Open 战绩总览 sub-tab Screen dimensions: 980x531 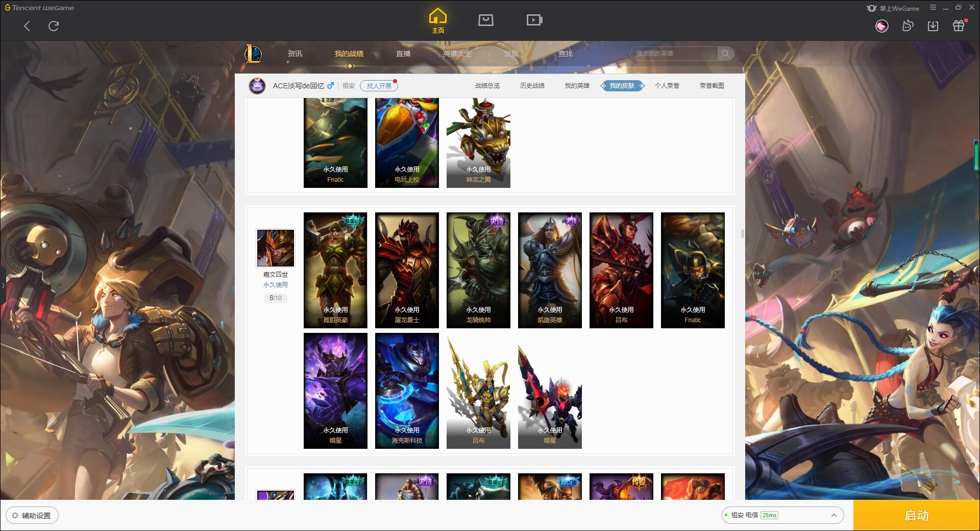[487, 86]
